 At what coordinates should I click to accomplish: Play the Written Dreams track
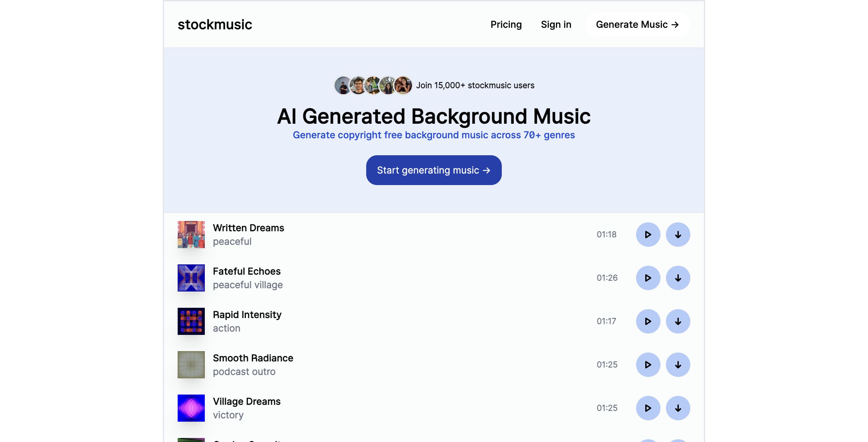coord(648,235)
